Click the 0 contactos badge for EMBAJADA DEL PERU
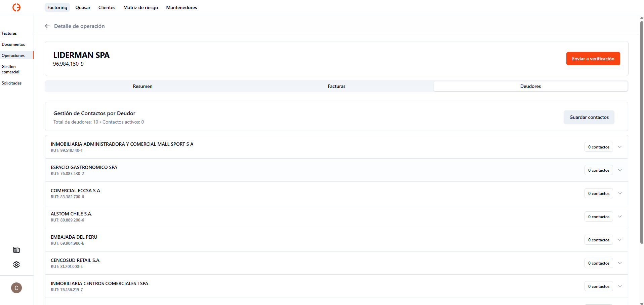 [599, 240]
